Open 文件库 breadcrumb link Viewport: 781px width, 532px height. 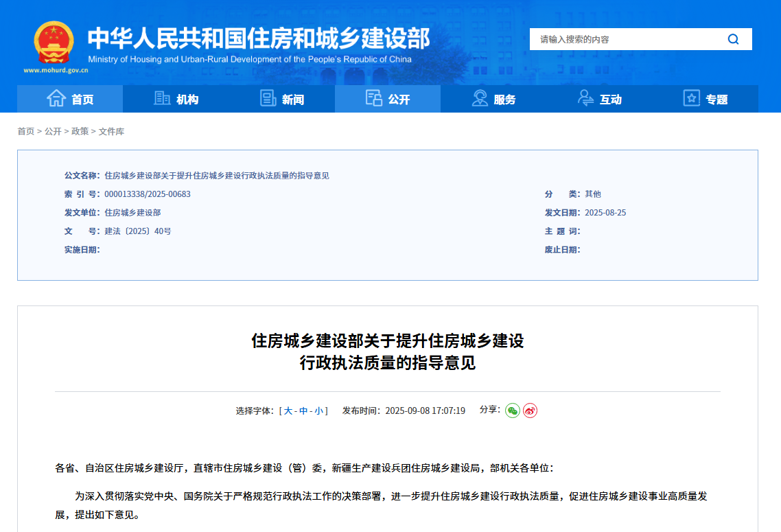(111, 131)
